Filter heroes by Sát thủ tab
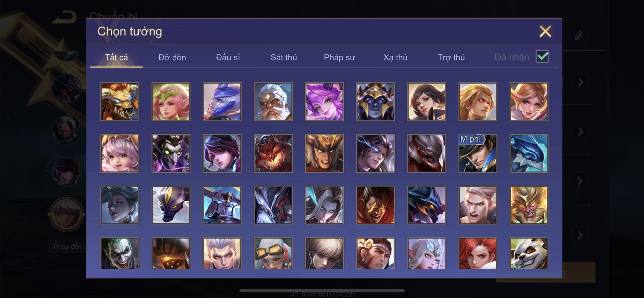This screenshot has height=298, width=644. [x=284, y=57]
